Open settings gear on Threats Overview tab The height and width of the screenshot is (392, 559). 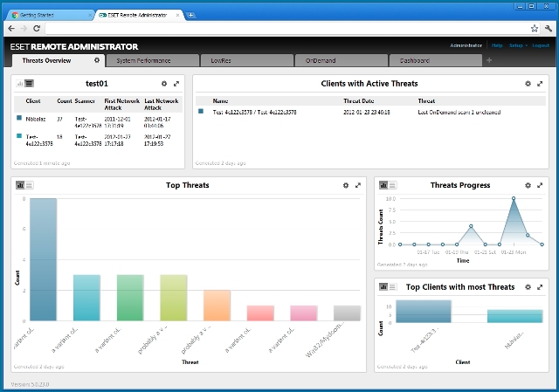tap(97, 60)
